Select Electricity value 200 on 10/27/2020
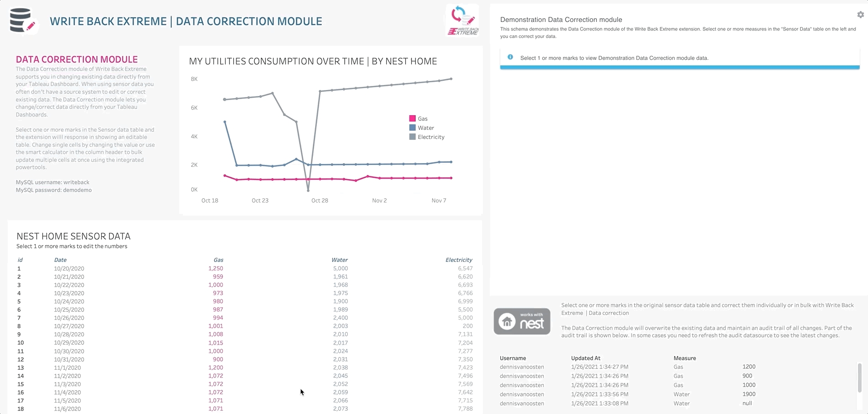The image size is (868, 414). (x=467, y=326)
